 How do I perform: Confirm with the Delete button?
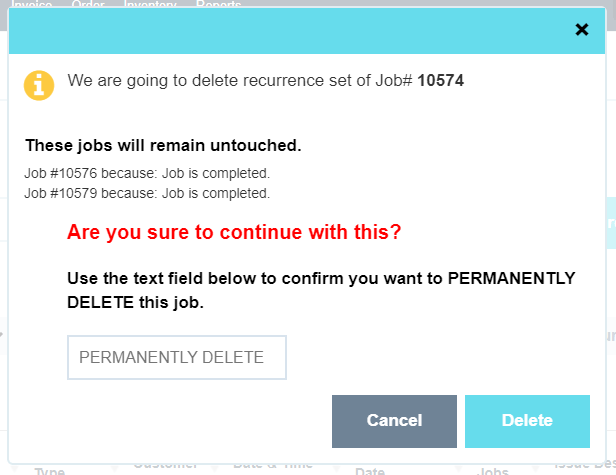pos(527,421)
